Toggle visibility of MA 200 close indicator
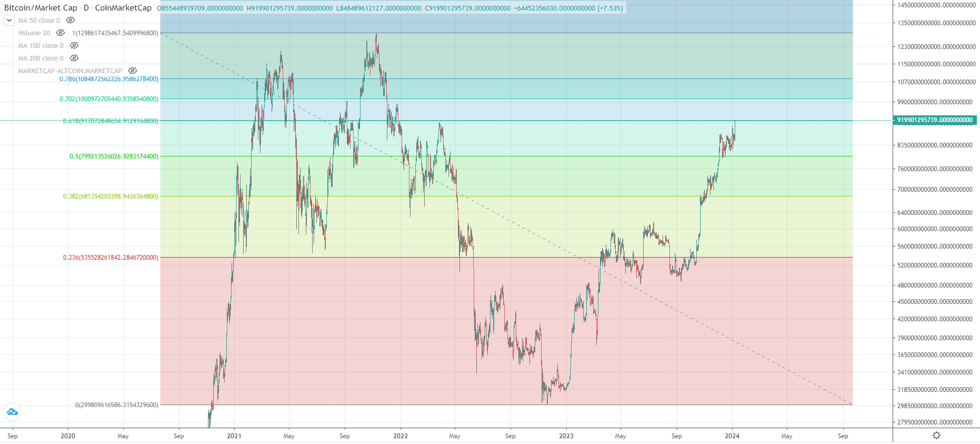This screenshot has width=980, height=444. [74, 58]
